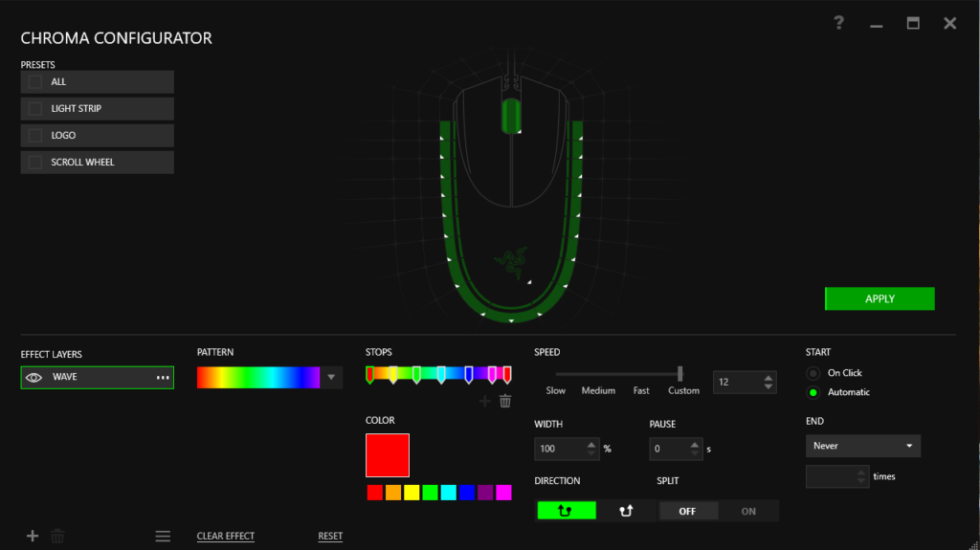Pick the blue color swatch
Screen dimensions: 980x550
click(467, 493)
